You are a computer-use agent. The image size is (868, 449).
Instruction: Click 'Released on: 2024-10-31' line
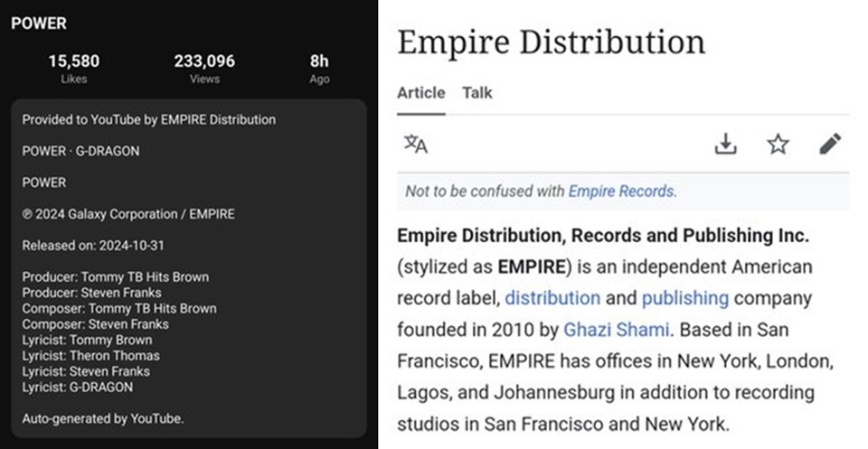[93, 246]
